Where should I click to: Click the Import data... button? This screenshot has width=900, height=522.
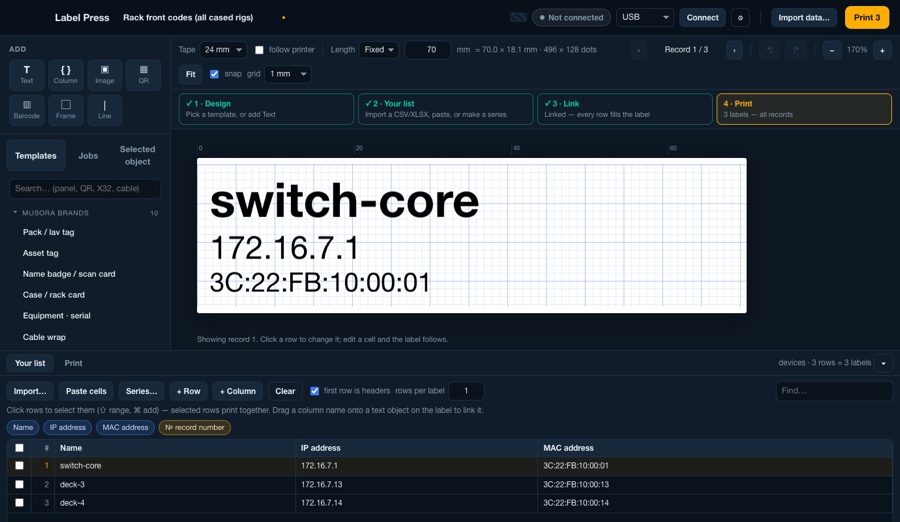pos(804,18)
